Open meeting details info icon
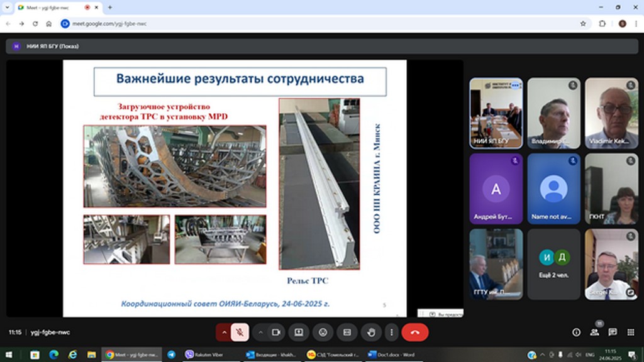This screenshot has height=362, width=644. [x=576, y=332]
